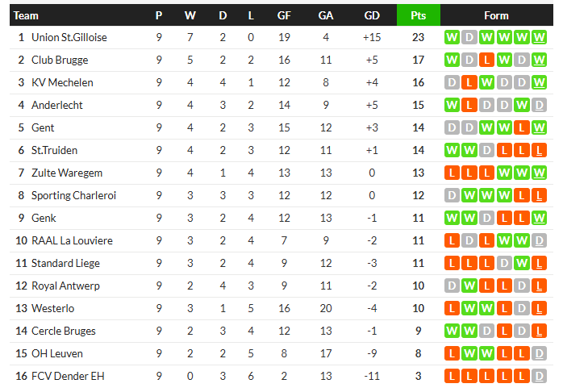Click Westerlo's grey draw form badge
Viewport: 563px width, 392px height.
pos(521,308)
